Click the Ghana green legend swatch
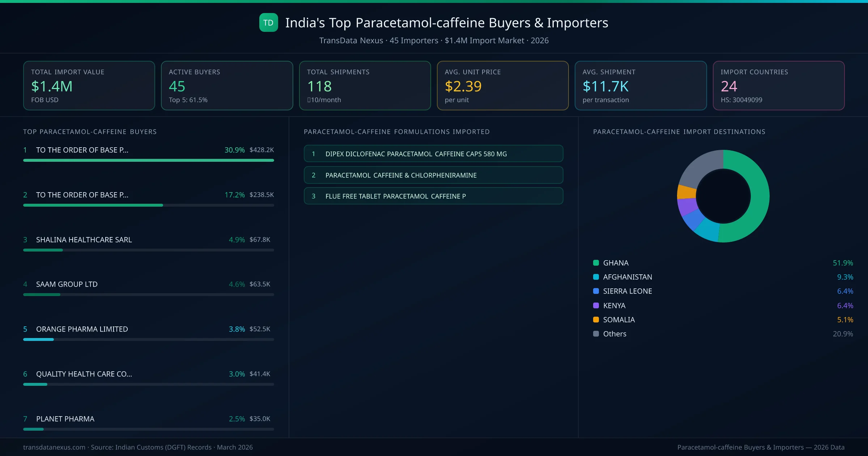 (x=596, y=263)
